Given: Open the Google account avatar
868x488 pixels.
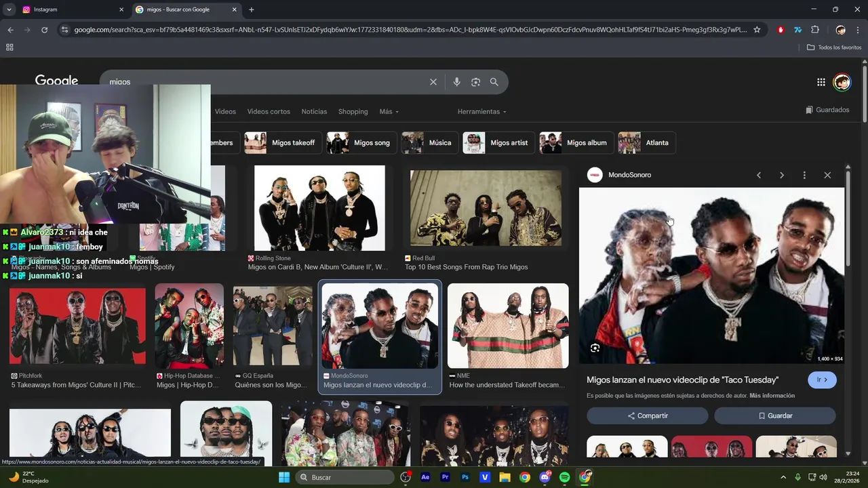Looking at the screenshot, I should point(842,82).
